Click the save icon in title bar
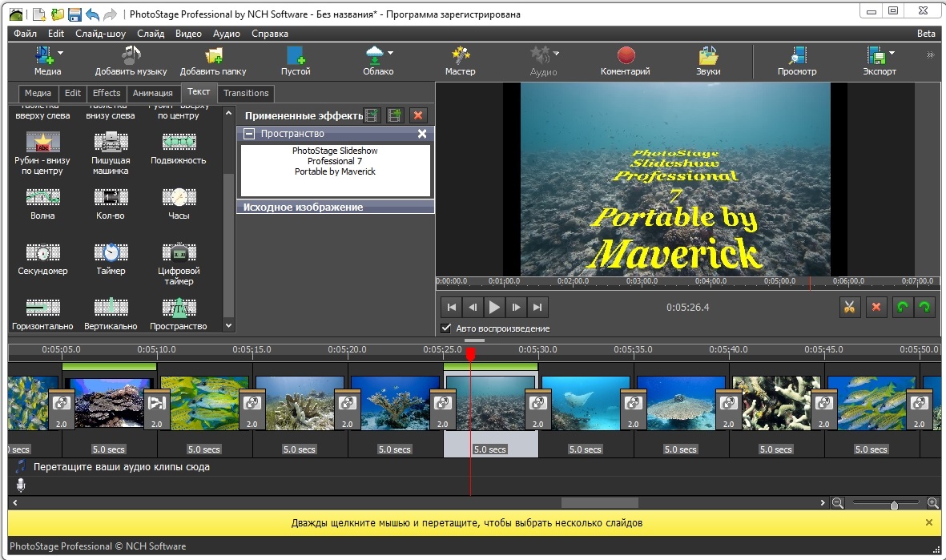Screen dimensions: 946x560 click(x=74, y=14)
